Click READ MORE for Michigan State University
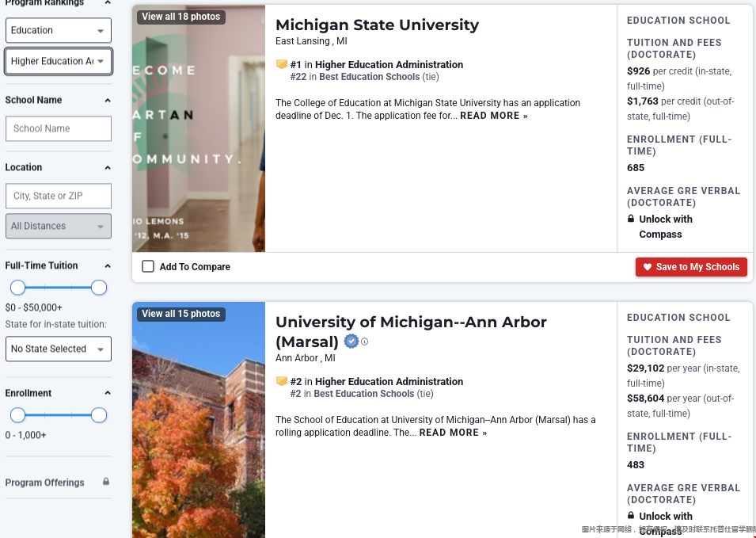756x538 pixels. 494,116
